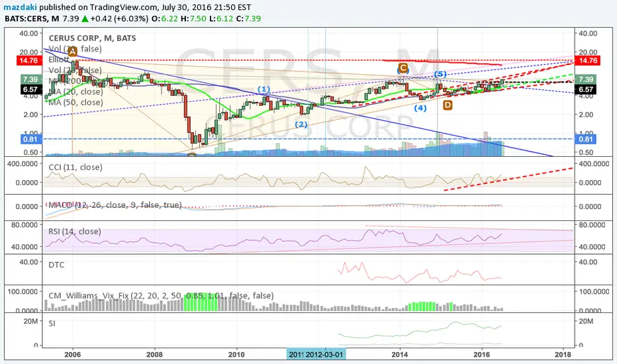Click the H:7.50 high value
Screen dimensions: 617x364
(x=193, y=19)
